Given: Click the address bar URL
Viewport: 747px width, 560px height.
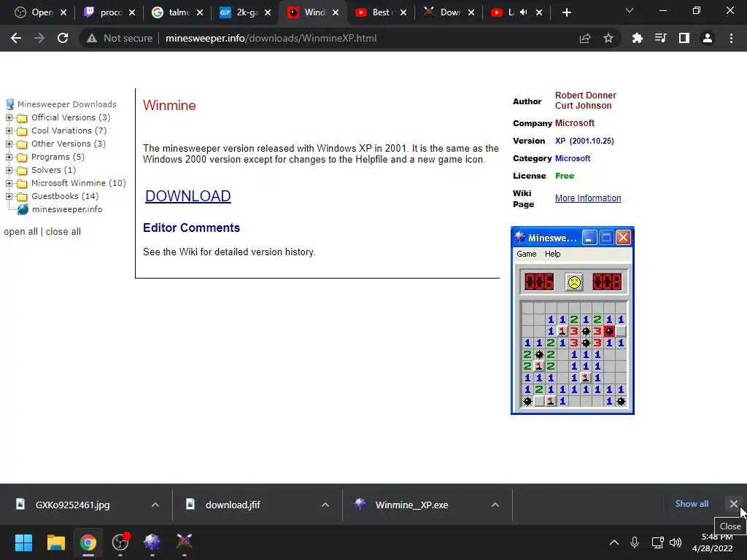Looking at the screenshot, I should pos(271,38).
